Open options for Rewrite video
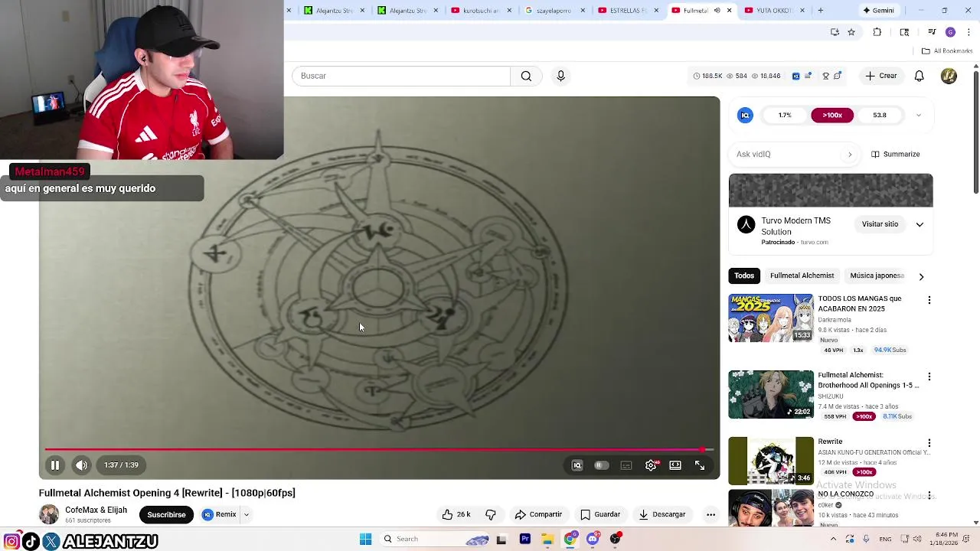Viewport: 980px width, 551px height. (x=929, y=443)
